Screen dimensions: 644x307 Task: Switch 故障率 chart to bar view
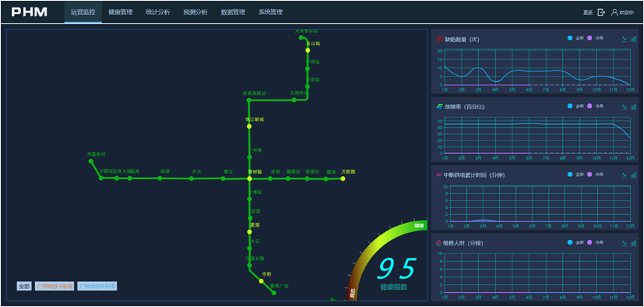click(x=634, y=107)
